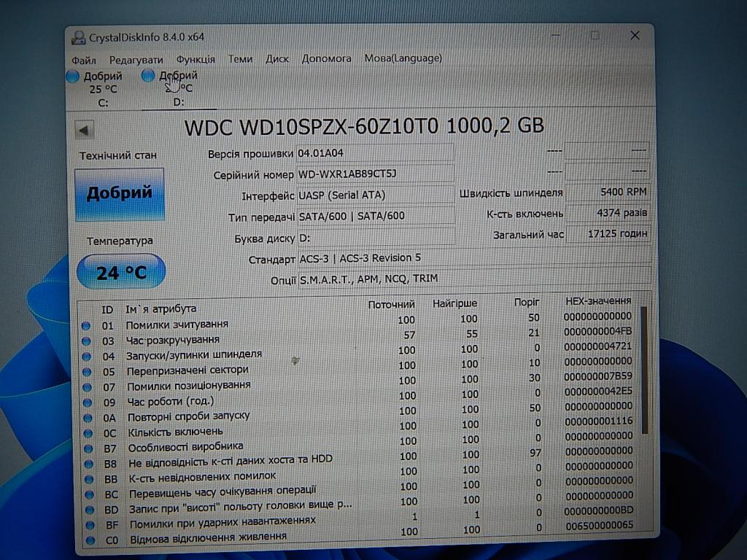Click status dot for attribute C0
Screen dimensions: 747x560
[x=90, y=540]
